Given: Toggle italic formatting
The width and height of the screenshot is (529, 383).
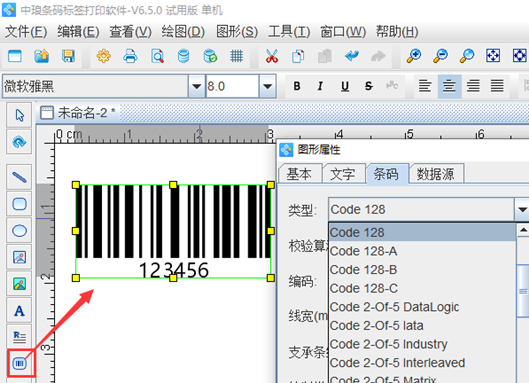Looking at the screenshot, I should pos(320,86).
